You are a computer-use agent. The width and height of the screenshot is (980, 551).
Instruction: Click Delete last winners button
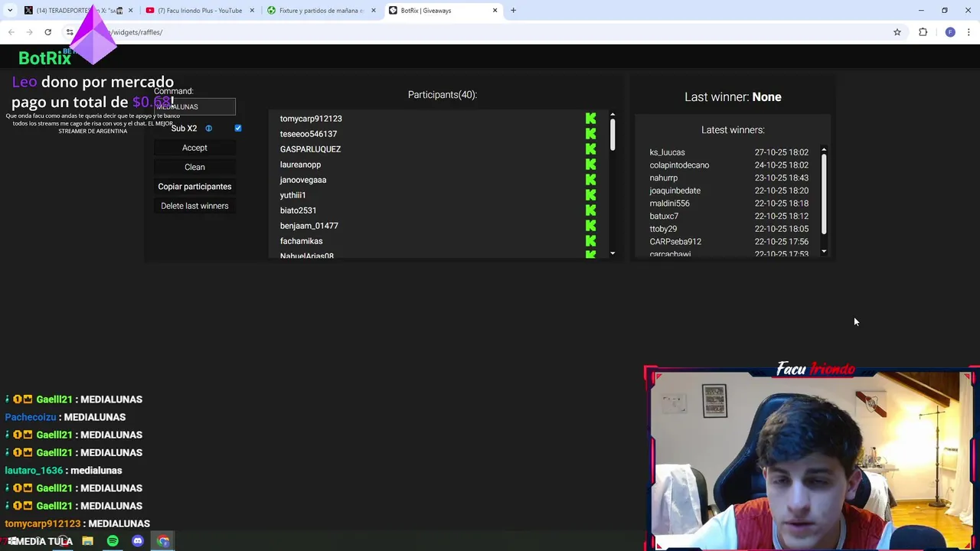194,206
